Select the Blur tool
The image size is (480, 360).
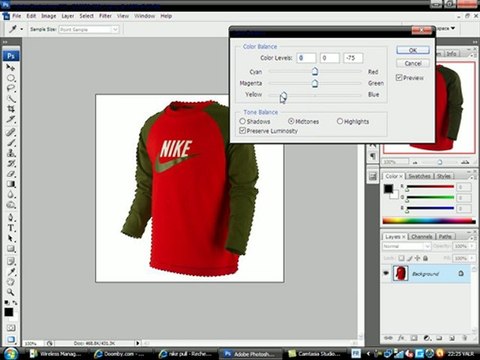tap(10, 195)
